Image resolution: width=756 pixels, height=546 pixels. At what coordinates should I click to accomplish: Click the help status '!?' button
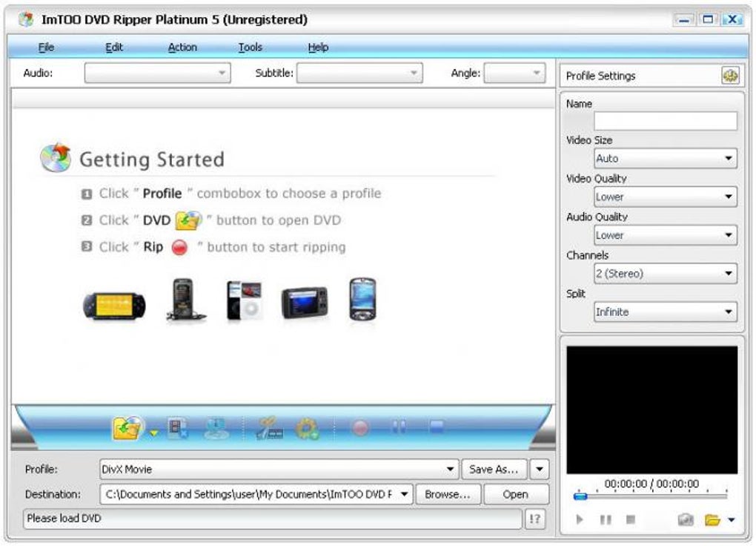pos(534,519)
